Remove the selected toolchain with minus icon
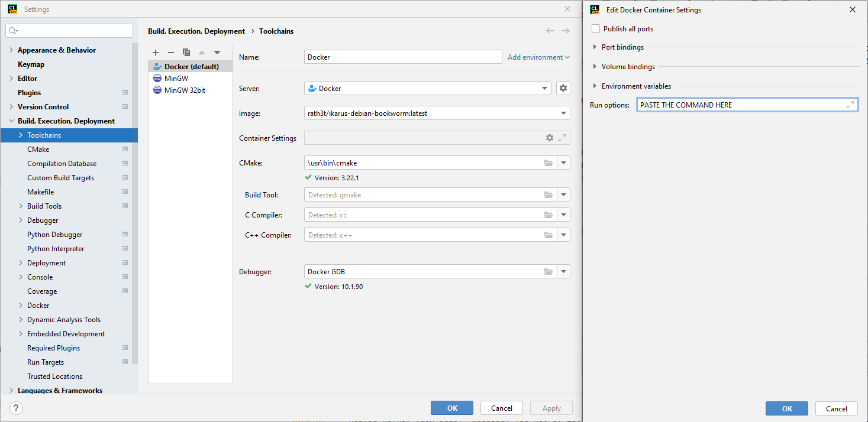This screenshot has width=868, height=422. tap(171, 53)
